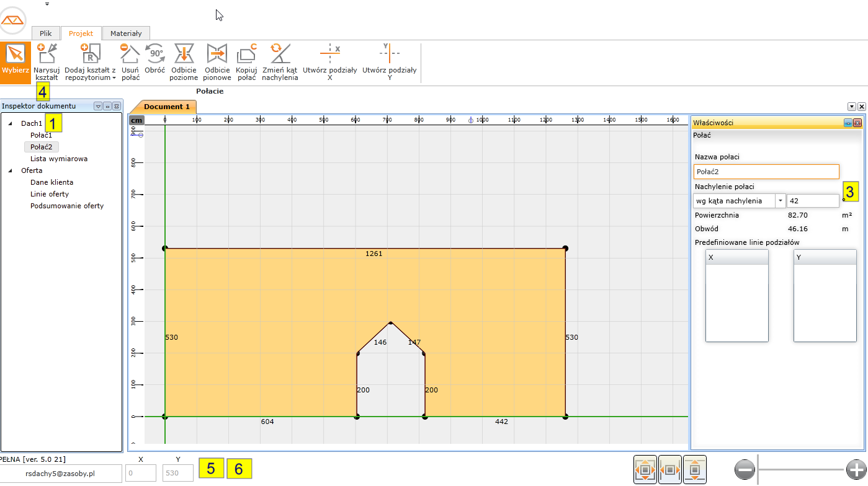Apply Odbicie poziome mirror tool
868x486 pixels.
click(184, 61)
